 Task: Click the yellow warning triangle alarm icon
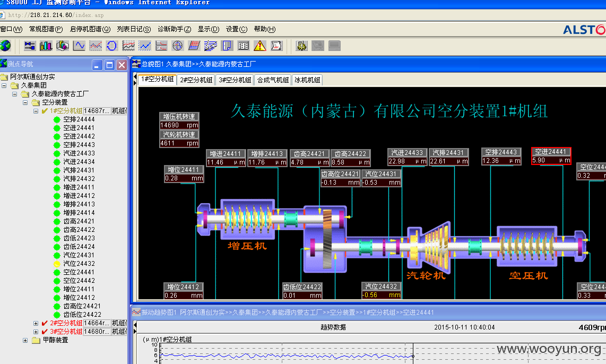click(x=259, y=46)
